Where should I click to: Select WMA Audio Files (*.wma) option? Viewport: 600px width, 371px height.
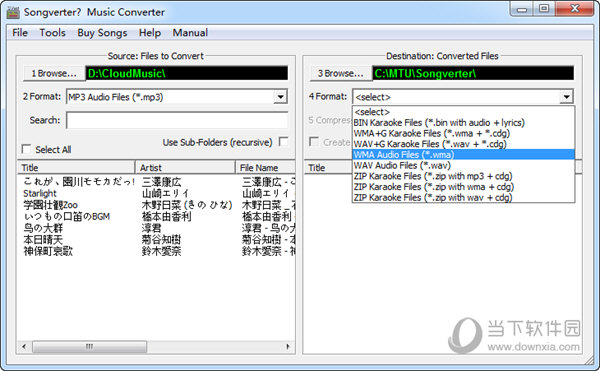pos(463,155)
